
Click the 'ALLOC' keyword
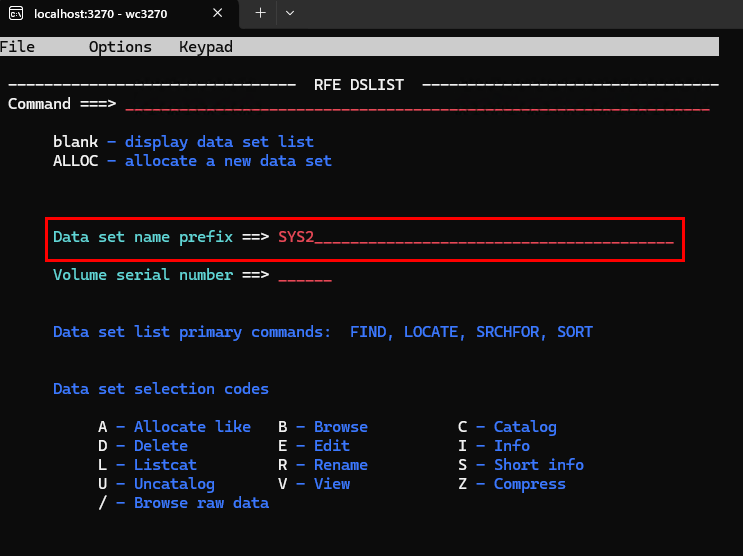[75, 161]
